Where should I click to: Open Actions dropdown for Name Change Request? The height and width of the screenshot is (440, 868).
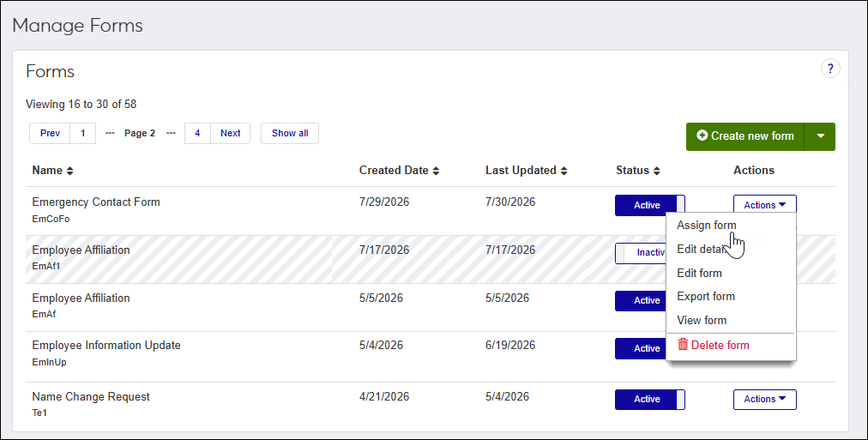coord(764,399)
